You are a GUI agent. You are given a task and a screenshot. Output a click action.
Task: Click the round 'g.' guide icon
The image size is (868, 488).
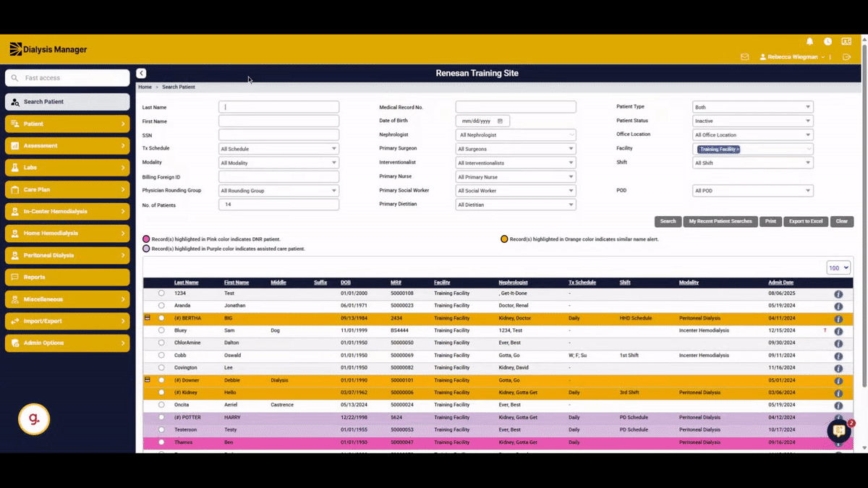pyautogui.click(x=34, y=419)
